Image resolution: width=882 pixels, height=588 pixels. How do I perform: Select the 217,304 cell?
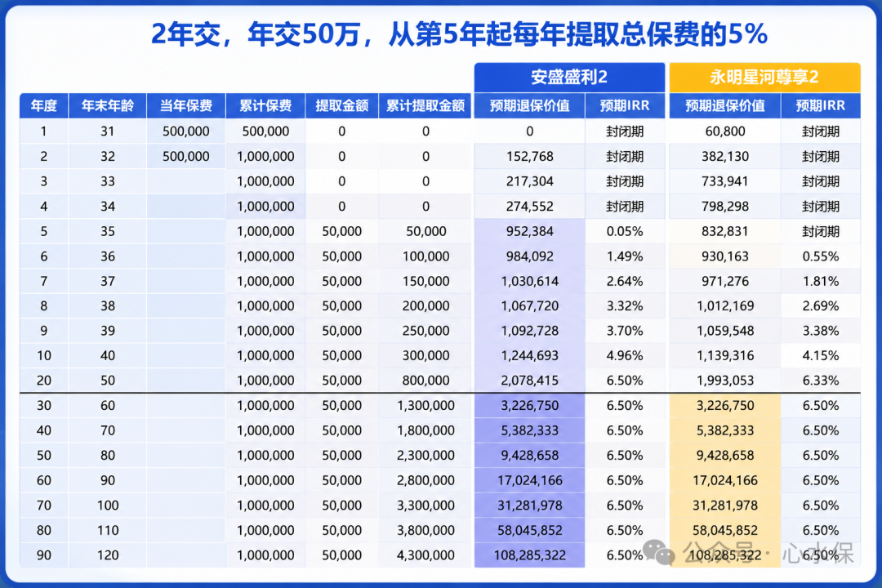coord(529,181)
